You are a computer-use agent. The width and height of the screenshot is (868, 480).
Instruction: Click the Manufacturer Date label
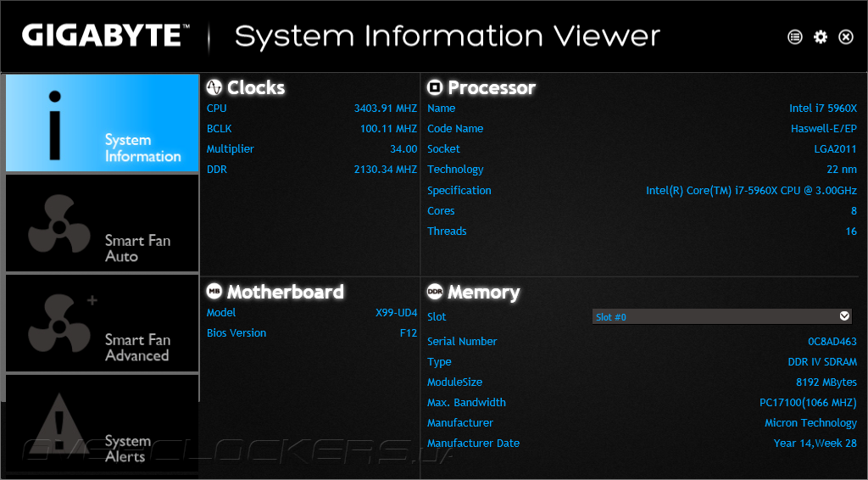click(473, 444)
